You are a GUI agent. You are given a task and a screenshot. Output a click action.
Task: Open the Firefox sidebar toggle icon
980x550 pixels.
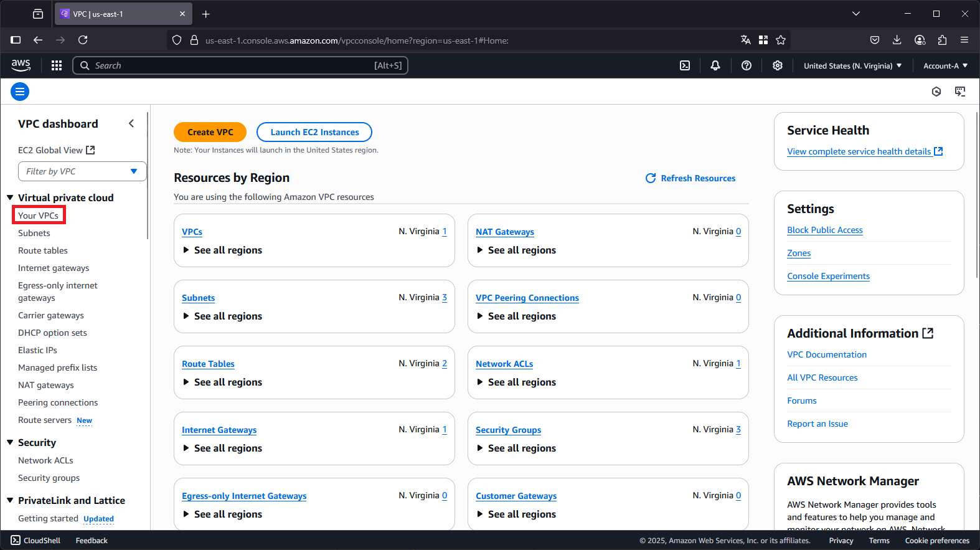pyautogui.click(x=16, y=40)
